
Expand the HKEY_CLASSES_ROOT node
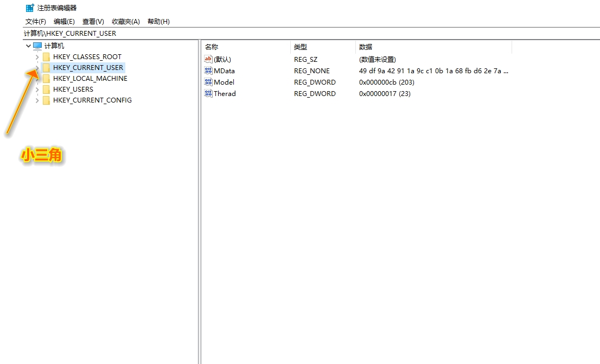tap(36, 56)
